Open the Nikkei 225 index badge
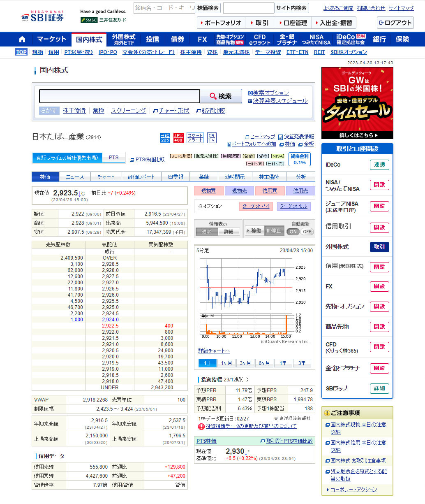Image resolution: width=425 pixels, height=504 pixels. point(165,138)
